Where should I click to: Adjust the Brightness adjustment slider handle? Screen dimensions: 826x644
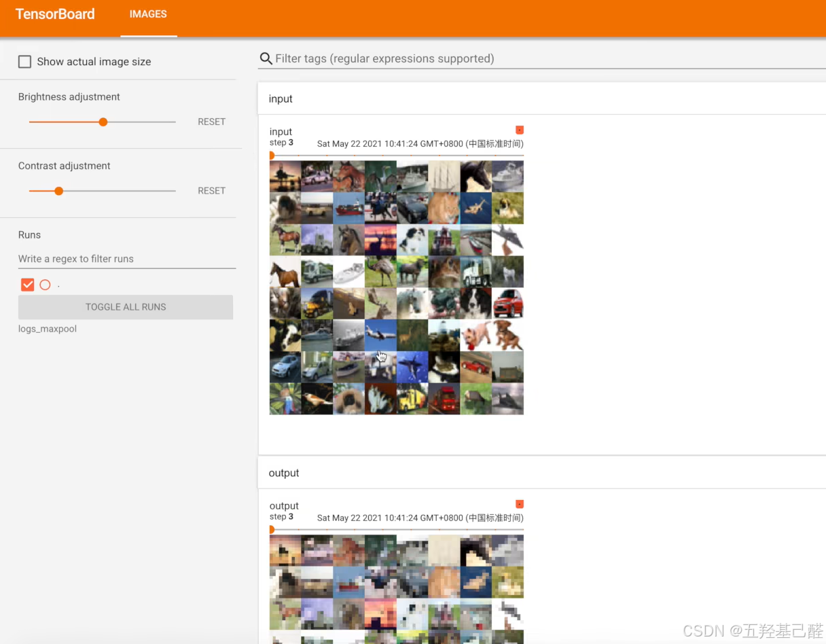coord(103,122)
